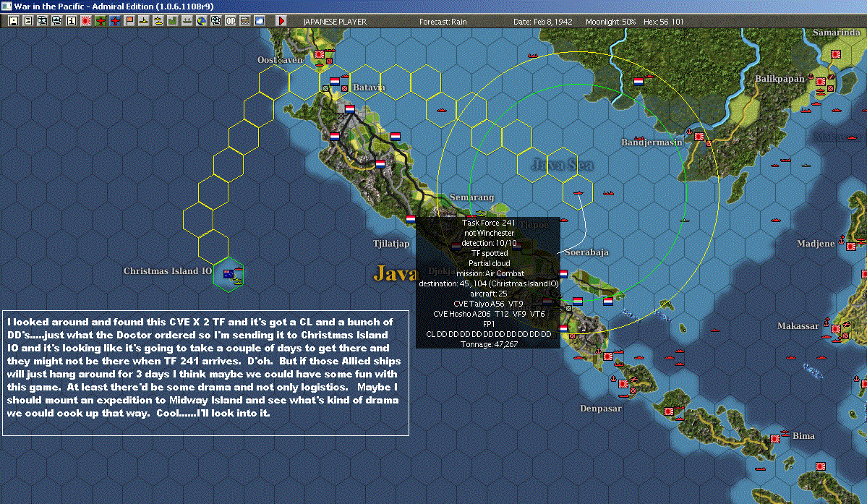Click the red plane on green toolbar icon
Screen dimensions: 867x504
100,21
